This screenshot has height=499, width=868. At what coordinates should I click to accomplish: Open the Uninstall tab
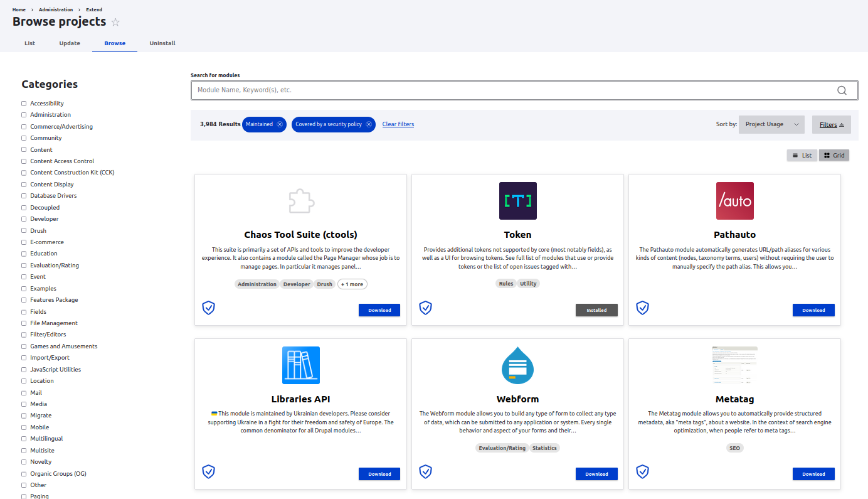point(162,43)
